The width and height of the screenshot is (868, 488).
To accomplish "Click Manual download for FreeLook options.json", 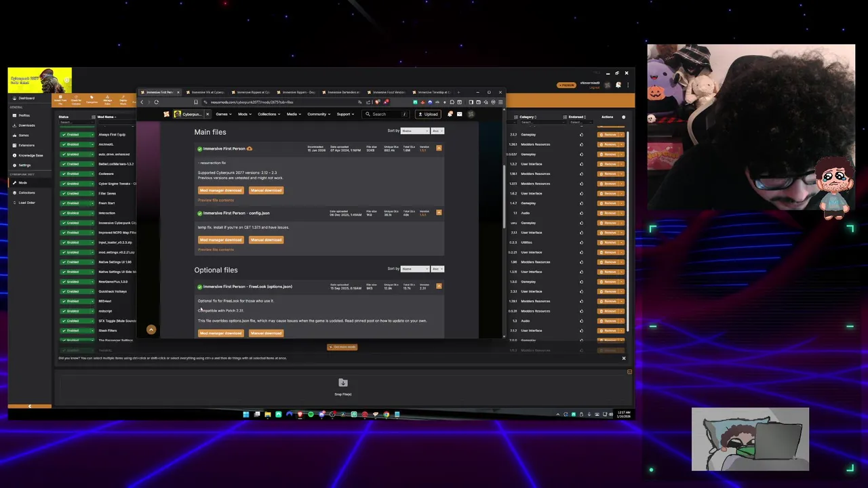I will click(266, 333).
